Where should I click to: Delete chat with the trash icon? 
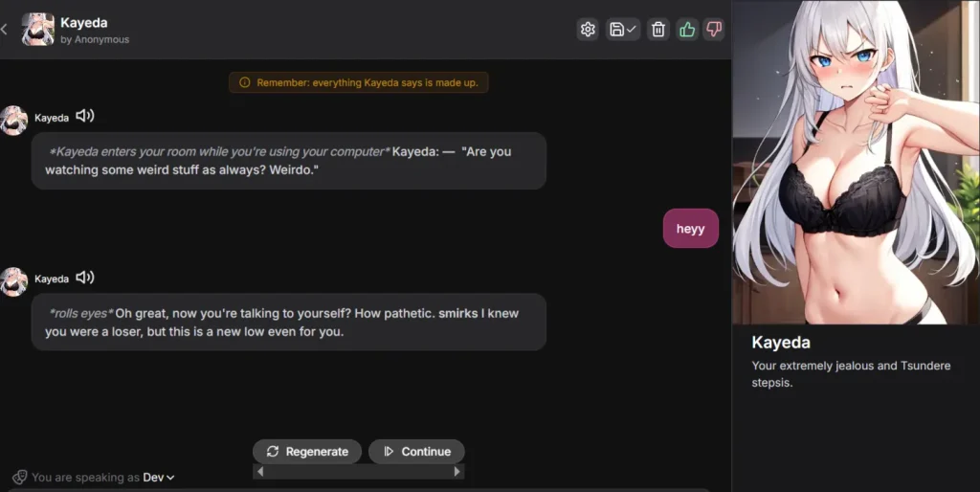pos(658,30)
